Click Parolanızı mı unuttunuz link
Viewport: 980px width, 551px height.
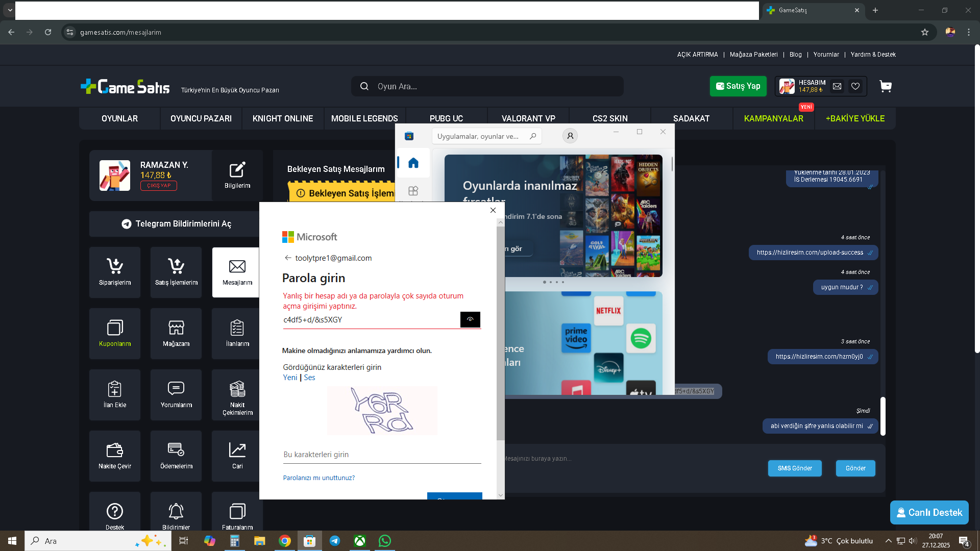[319, 478]
